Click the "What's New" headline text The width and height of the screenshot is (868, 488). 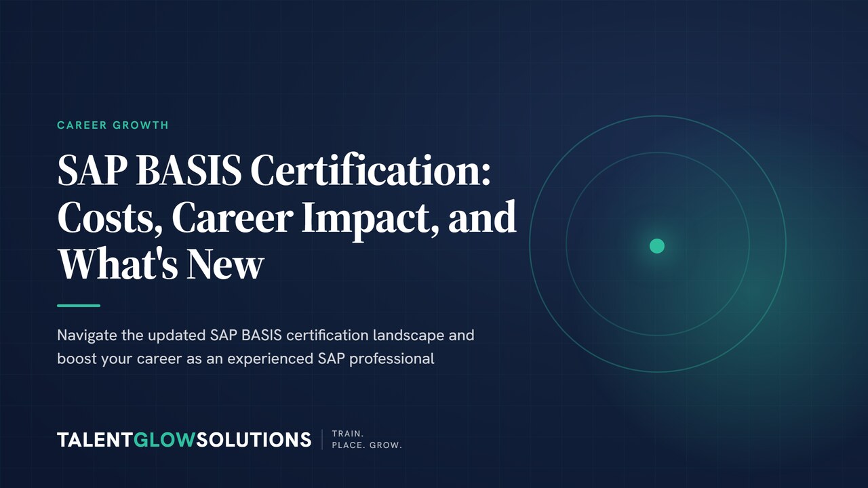pos(160,264)
